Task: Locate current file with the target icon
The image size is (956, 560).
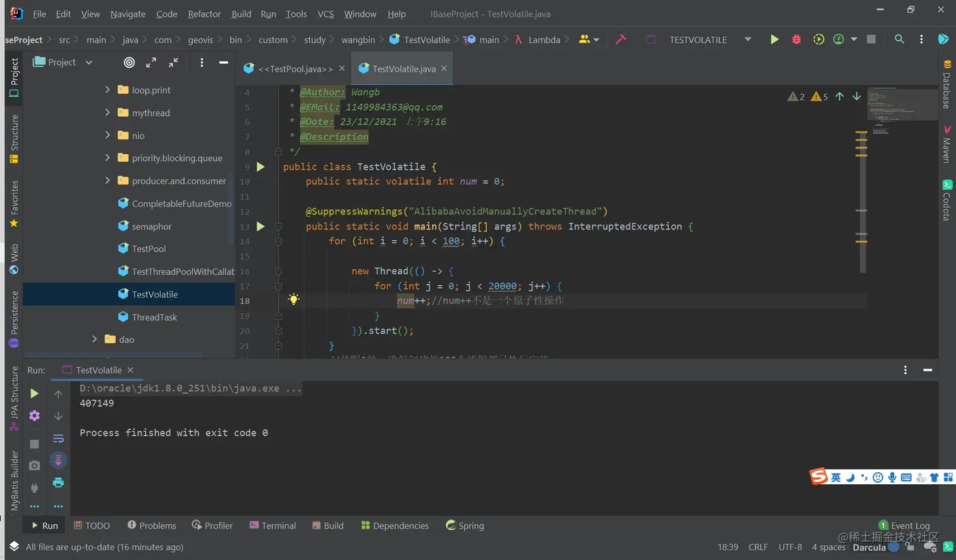Action: (129, 62)
